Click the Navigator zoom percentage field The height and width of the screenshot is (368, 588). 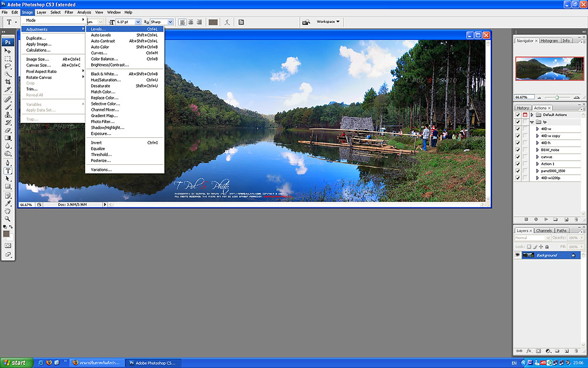tap(522, 97)
